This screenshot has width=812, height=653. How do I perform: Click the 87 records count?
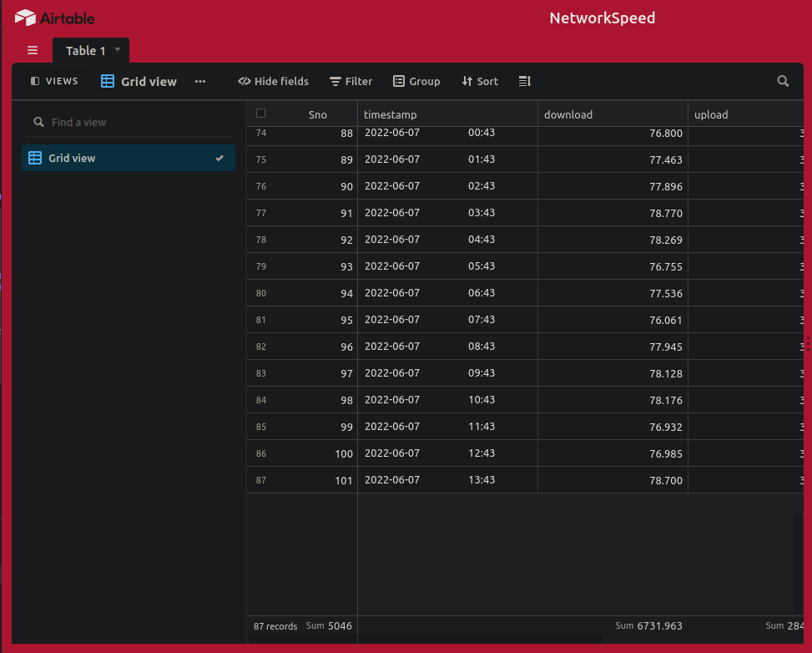pyautogui.click(x=275, y=626)
